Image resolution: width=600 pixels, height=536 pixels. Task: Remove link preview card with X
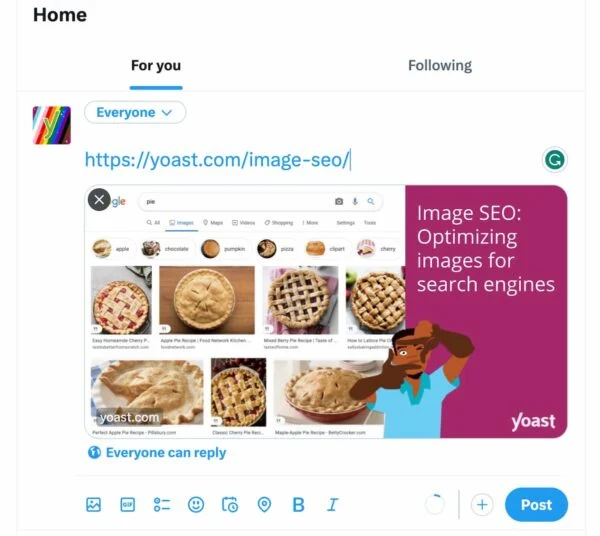coord(98,199)
